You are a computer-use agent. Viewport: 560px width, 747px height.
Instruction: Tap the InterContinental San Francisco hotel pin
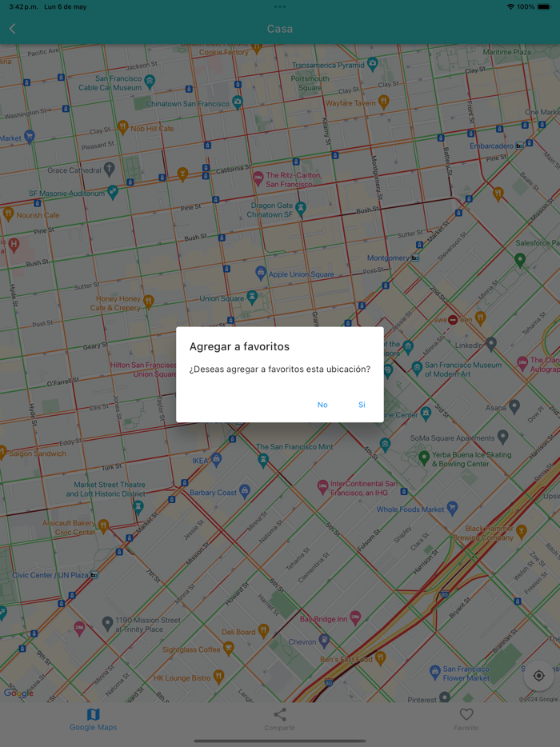[322, 486]
